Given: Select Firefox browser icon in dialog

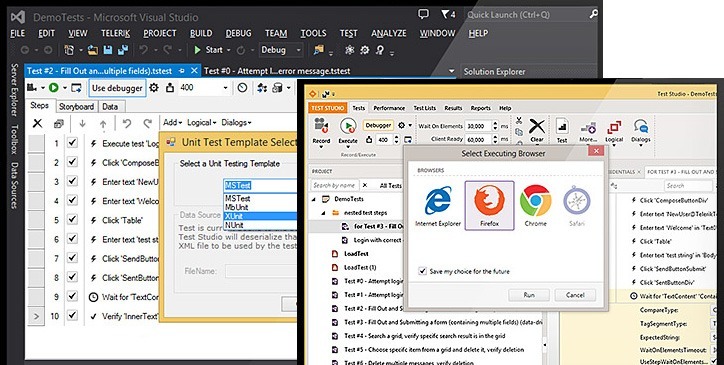Looking at the screenshot, I should click(489, 201).
